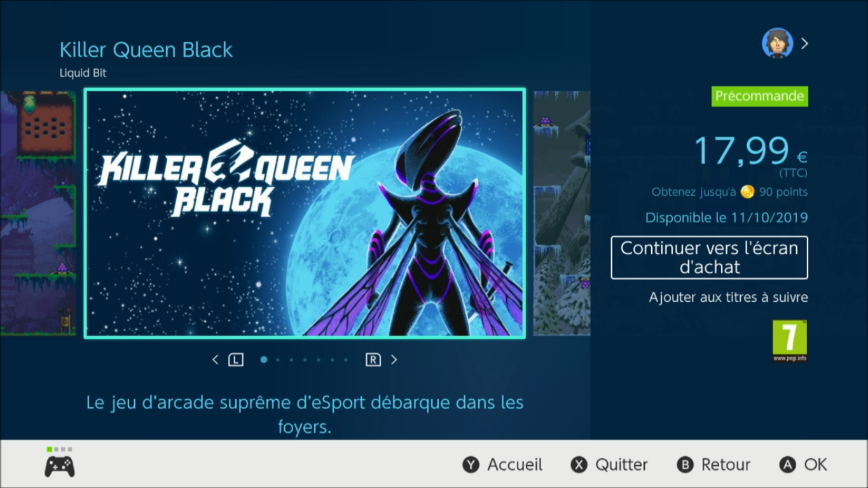Image resolution: width=868 pixels, height=488 pixels.
Task: Select the first highlighted carousel dot
Action: [x=264, y=360]
